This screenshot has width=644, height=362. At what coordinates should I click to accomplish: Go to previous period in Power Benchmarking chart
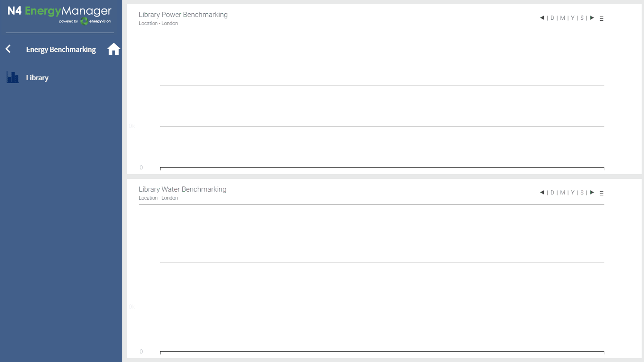coord(542,18)
